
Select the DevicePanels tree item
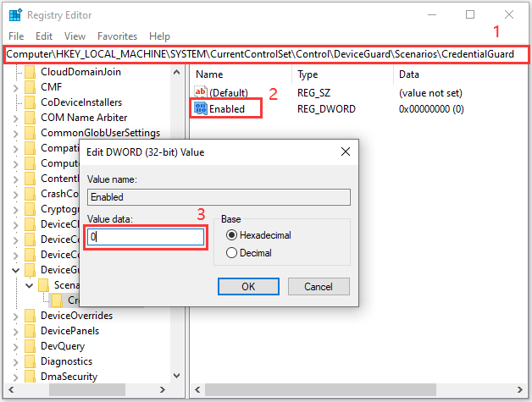(x=70, y=331)
